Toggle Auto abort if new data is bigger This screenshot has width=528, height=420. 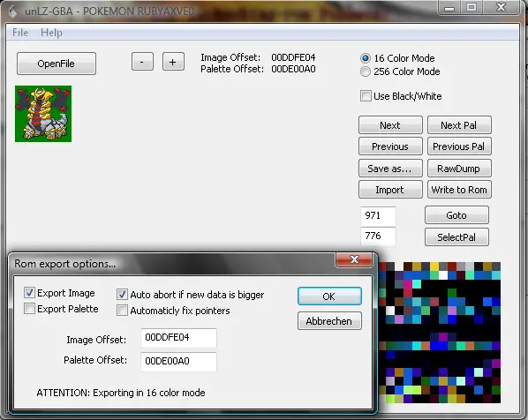tap(122, 294)
